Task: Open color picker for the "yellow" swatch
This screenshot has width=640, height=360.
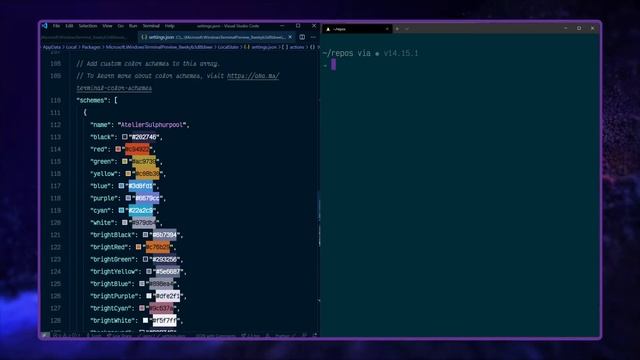Action: coord(128,173)
